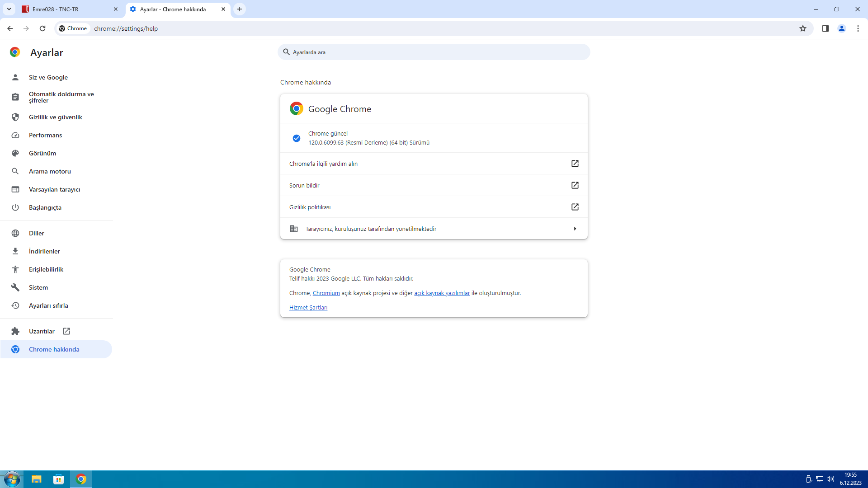
Task: Open the açık kaynak yazılımlar link
Action: tap(442, 293)
